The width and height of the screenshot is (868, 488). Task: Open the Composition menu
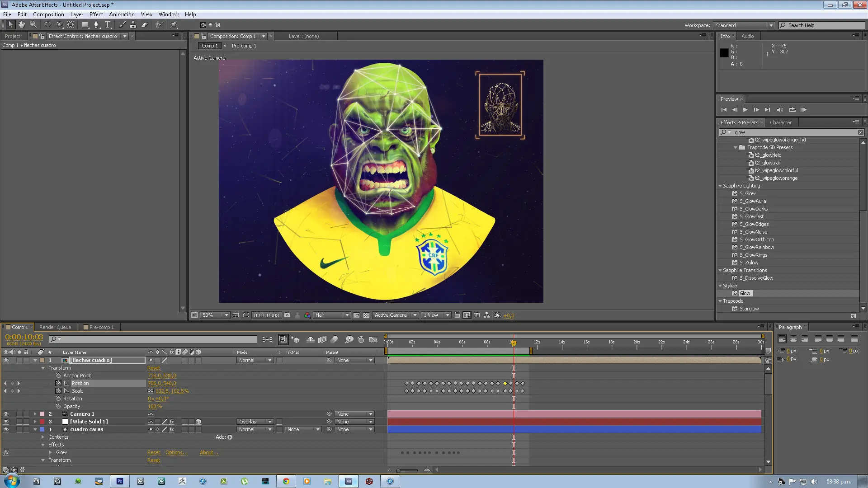48,14
